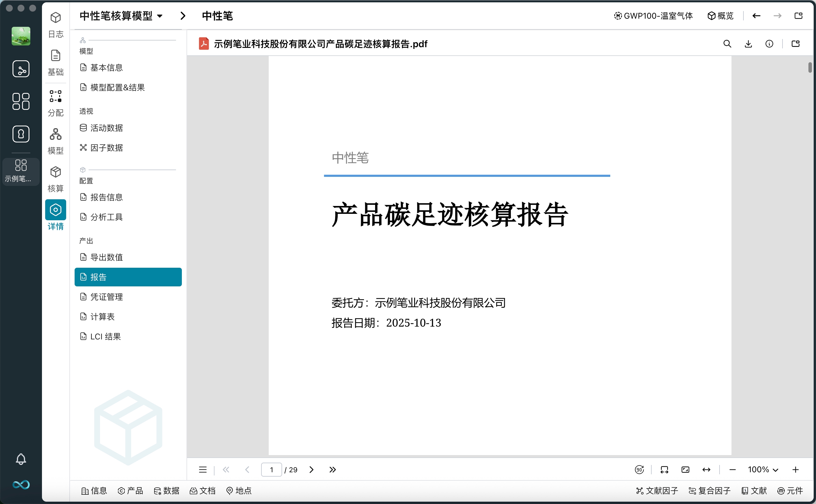816x504 pixels.
Task: Open the LCI 结果 output item
Action: 105,336
